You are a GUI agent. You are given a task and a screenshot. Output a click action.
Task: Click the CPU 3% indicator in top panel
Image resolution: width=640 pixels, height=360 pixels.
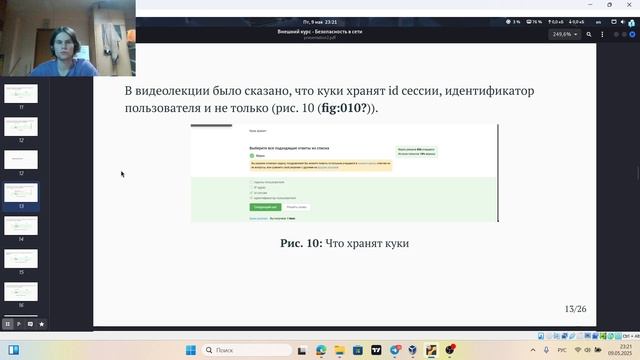click(513, 22)
